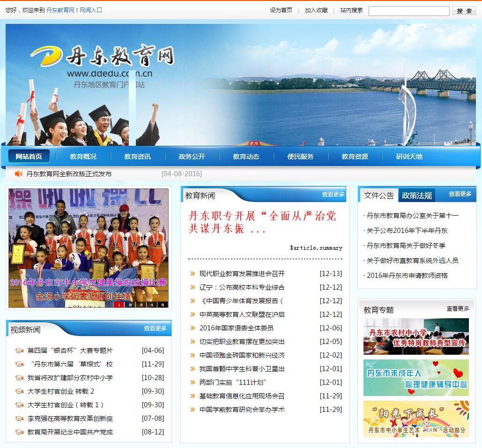Screen dimensions: 482x448
Task: Open notice 丹东市教育局关于做好冬季
Action: point(406,246)
